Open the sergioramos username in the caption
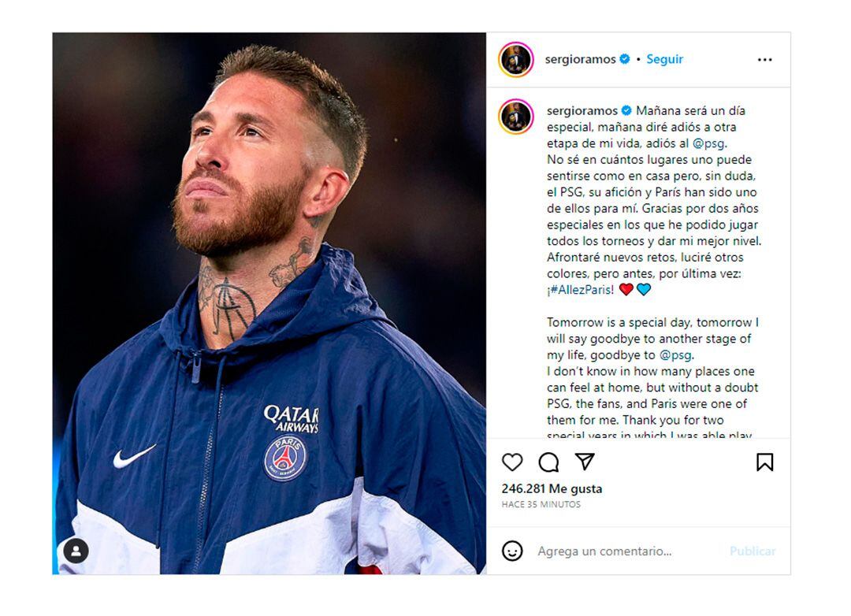Viewport: 851px width, 616px height. 582,110
